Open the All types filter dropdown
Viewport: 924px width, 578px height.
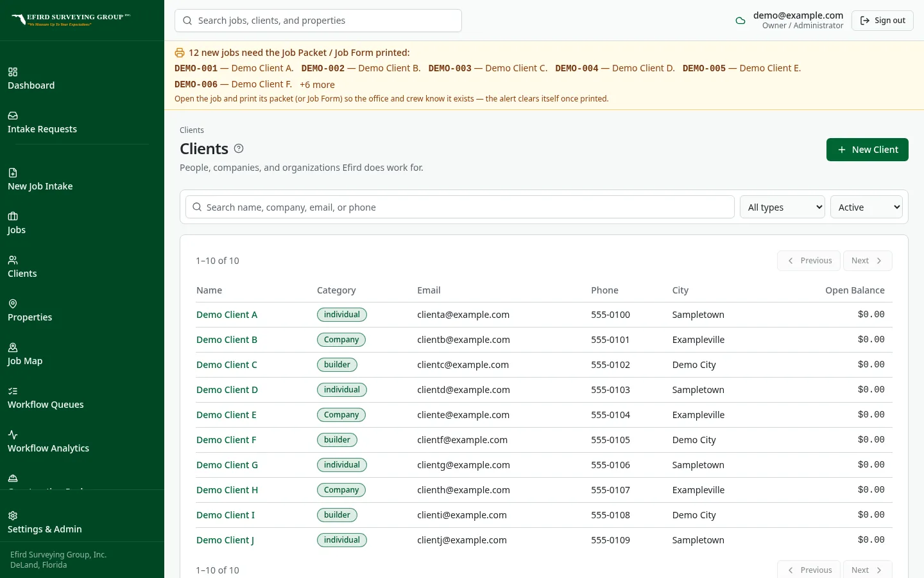pos(782,207)
